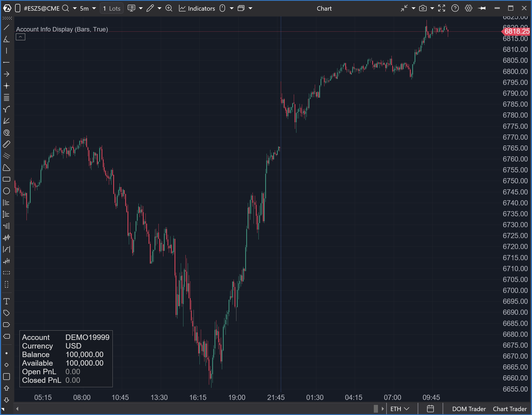The image size is (532, 415).
Task: Select the Fibonacci spiral tool
Action: coord(6,133)
